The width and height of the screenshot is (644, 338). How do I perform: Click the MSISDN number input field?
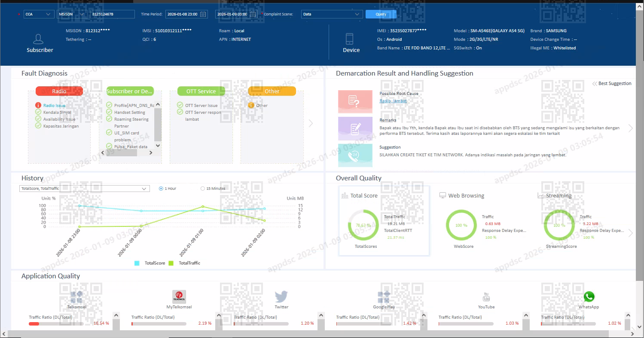112,14
